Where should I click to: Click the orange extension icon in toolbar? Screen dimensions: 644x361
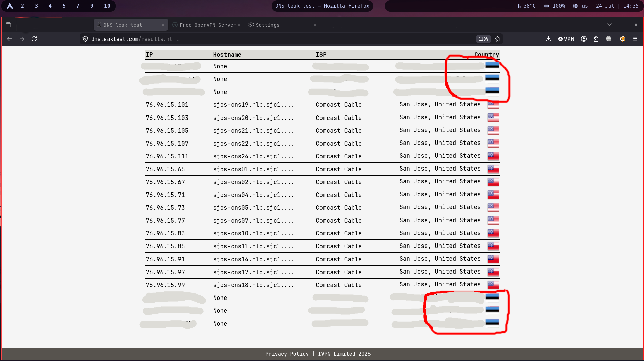(x=622, y=39)
